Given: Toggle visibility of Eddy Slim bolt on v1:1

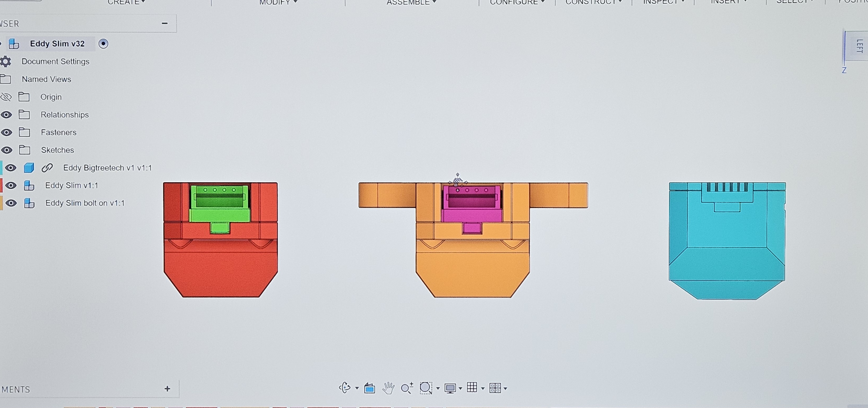Looking at the screenshot, I should click(11, 203).
